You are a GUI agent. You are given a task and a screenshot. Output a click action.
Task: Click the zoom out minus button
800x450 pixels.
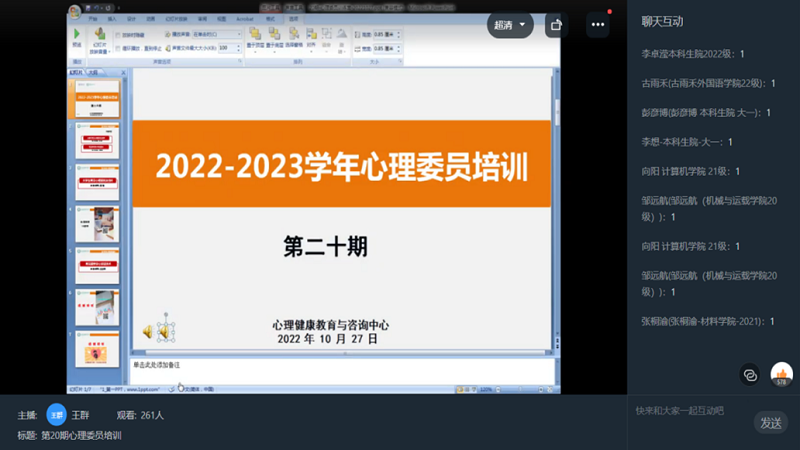498,389
